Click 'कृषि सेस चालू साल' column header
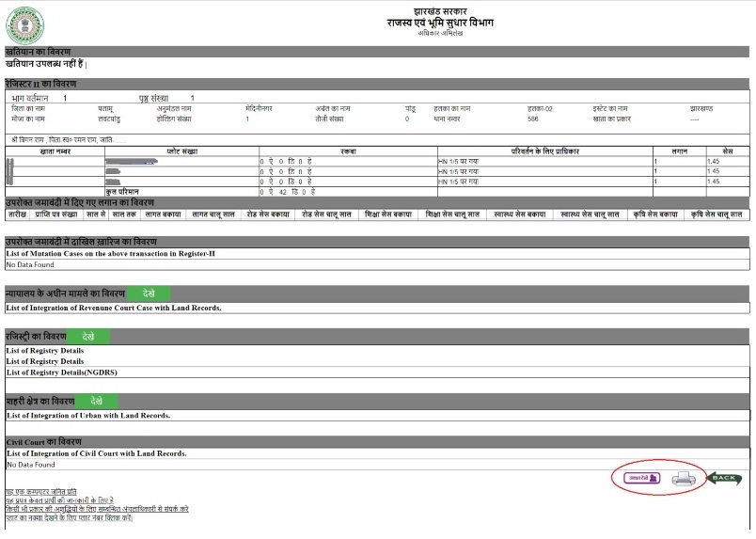This screenshot has width=756, height=539. point(717,214)
